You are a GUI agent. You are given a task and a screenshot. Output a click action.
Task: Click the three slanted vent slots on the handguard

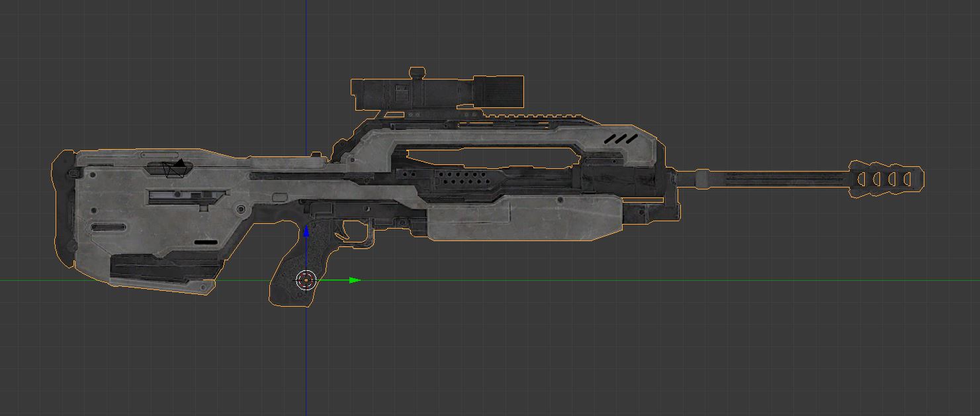pyautogui.click(x=621, y=139)
